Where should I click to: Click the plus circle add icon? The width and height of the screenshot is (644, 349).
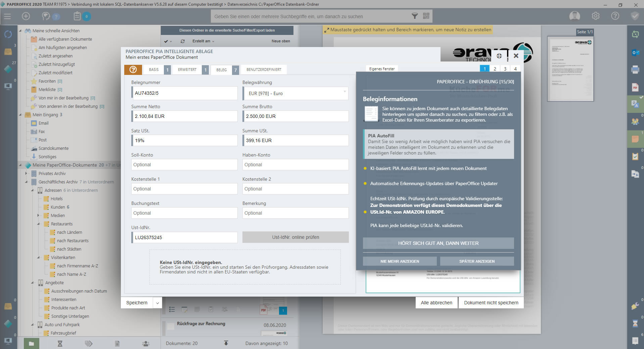pyautogui.click(x=26, y=16)
